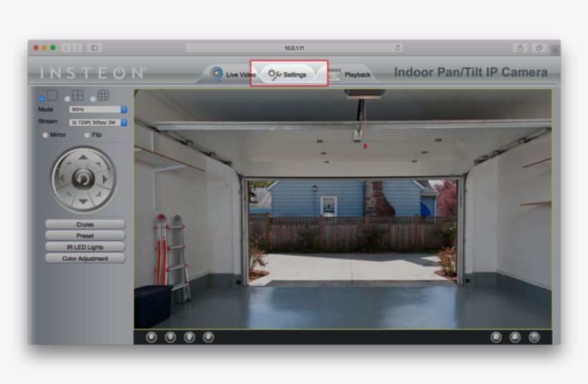Screen dimensions: 588x384
Task: Toggle the browser sidebar button
Action: coord(95,47)
